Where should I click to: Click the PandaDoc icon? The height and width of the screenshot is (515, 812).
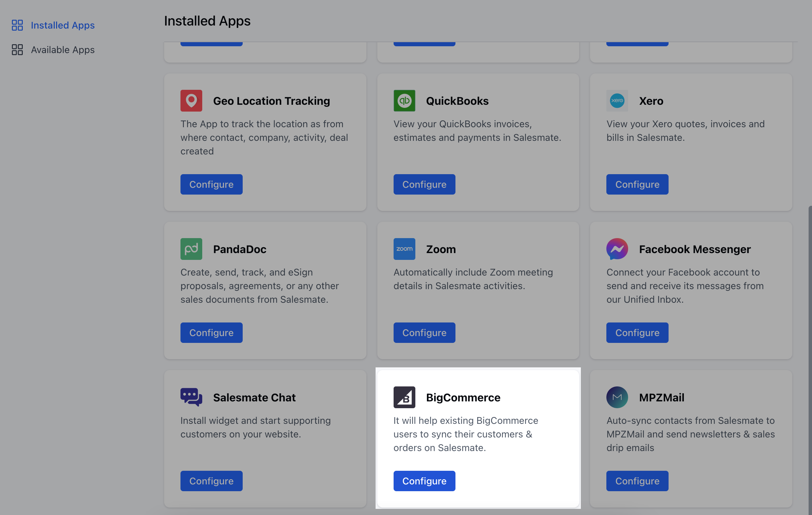point(191,249)
